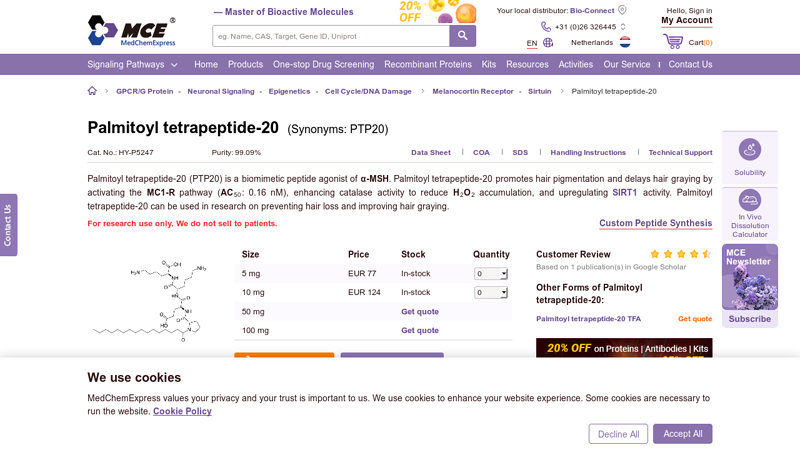The width and height of the screenshot is (800, 450).
Task: Open the Products menu
Action: pyautogui.click(x=245, y=65)
